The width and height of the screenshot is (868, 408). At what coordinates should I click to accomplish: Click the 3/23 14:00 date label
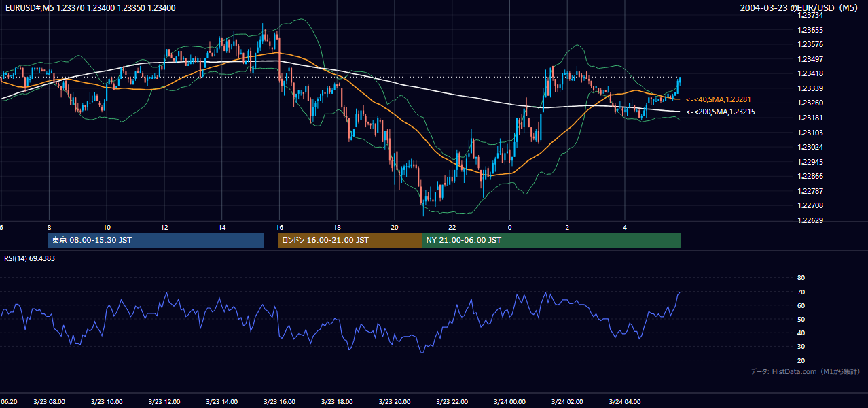(x=222, y=402)
